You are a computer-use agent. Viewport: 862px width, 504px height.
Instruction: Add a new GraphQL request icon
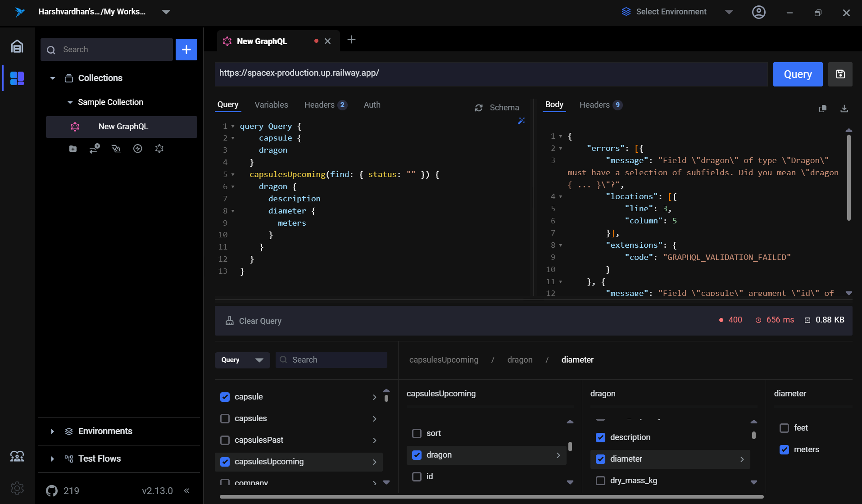[x=159, y=149]
